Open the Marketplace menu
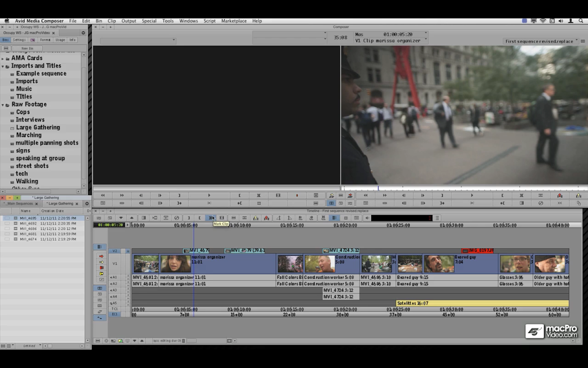 (234, 21)
